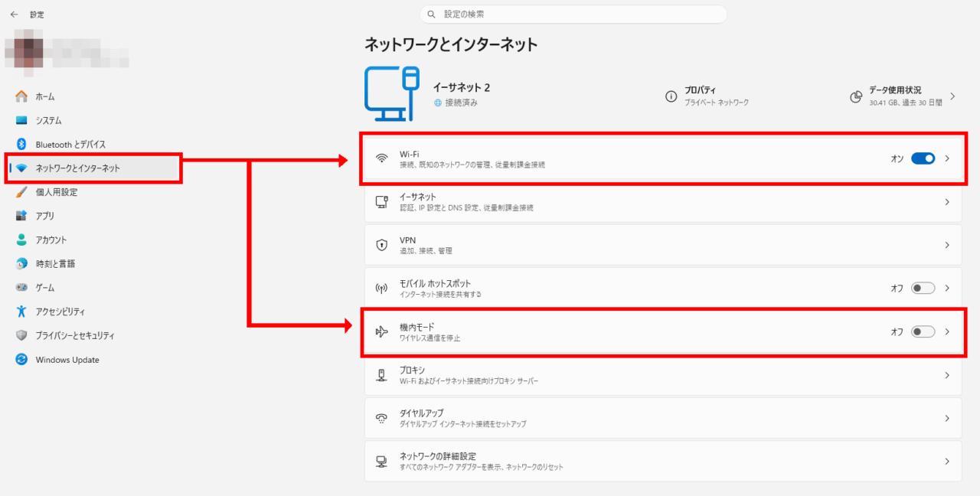Click the アクセシビリティ figure icon
This screenshot has width=980, height=496.
[x=21, y=312]
